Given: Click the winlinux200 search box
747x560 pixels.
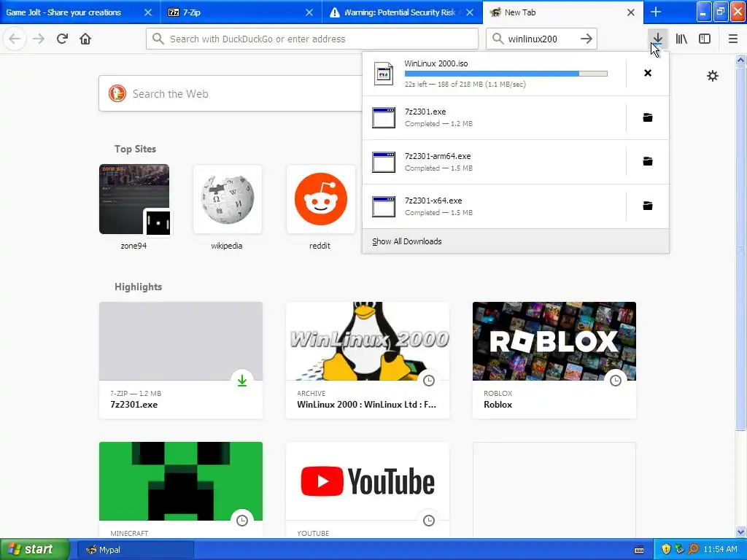Looking at the screenshot, I should pos(541,39).
